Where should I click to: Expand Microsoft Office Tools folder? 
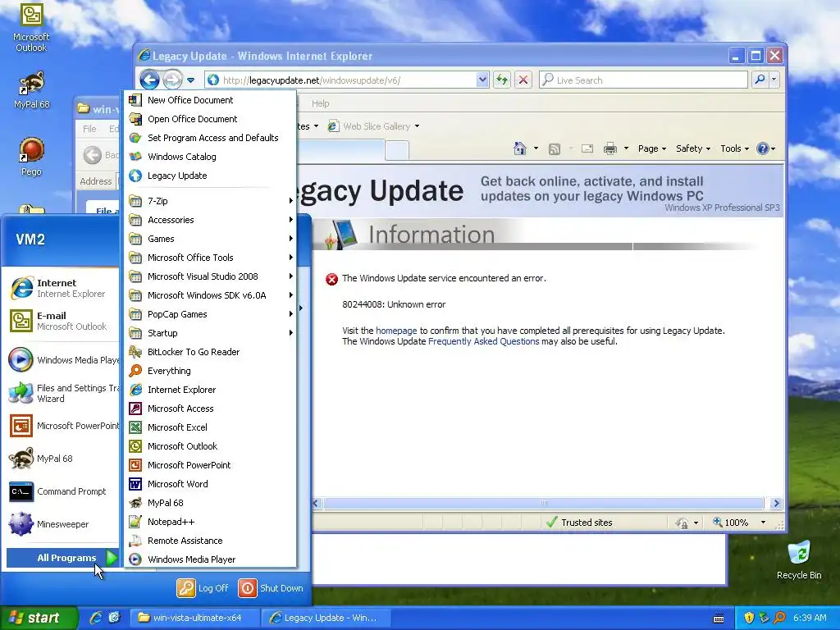click(210, 258)
